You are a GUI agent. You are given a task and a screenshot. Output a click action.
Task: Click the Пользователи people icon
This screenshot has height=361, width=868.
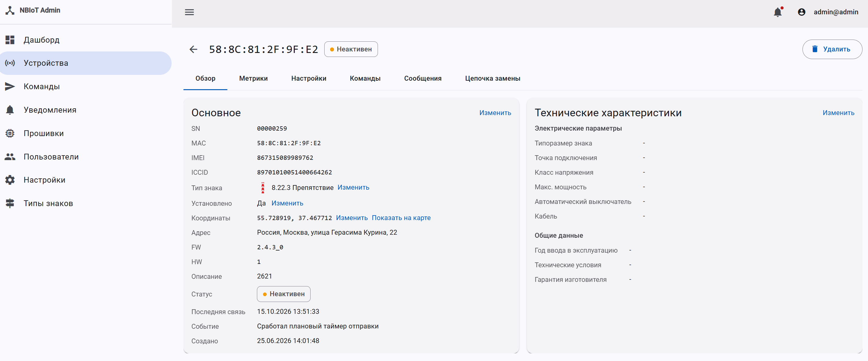[10, 156]
